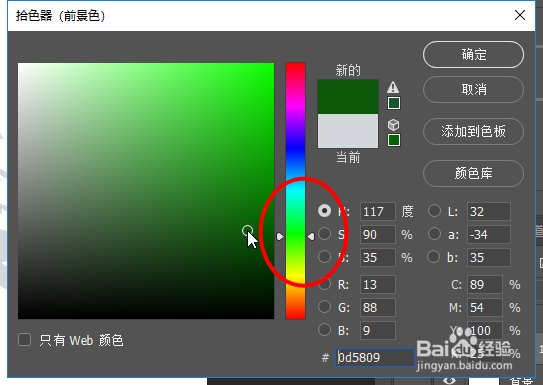Select the Lab a channel radio button
543x385 pixels.
pos(434,234)
